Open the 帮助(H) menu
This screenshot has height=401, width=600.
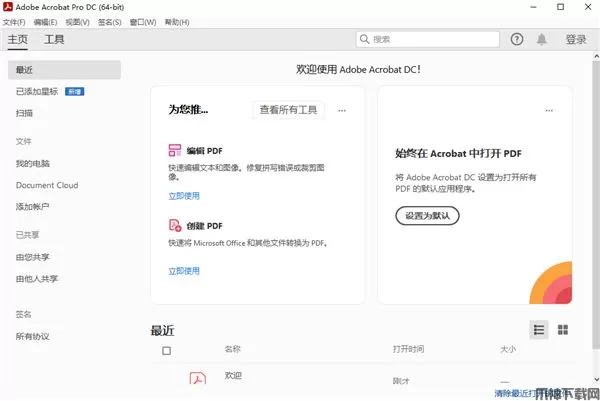(x=177, y=22)
